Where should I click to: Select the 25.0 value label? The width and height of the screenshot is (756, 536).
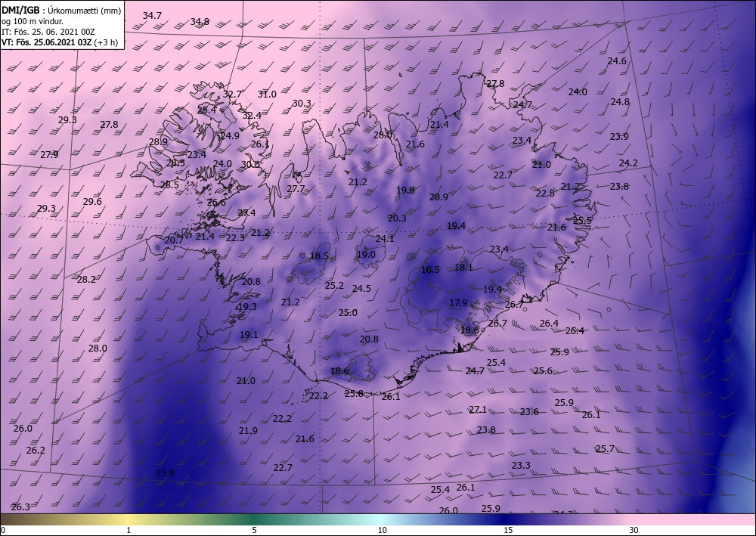tap(348, 313)
